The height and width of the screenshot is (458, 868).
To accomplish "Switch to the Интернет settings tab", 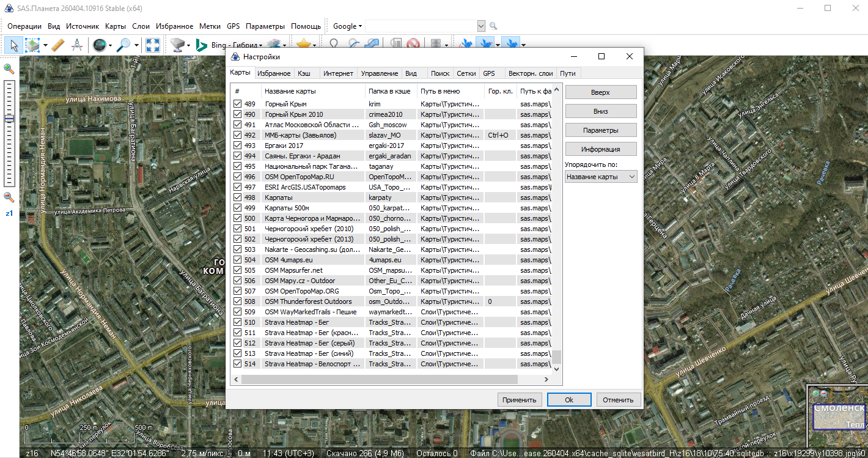I will tap(338, 73).
